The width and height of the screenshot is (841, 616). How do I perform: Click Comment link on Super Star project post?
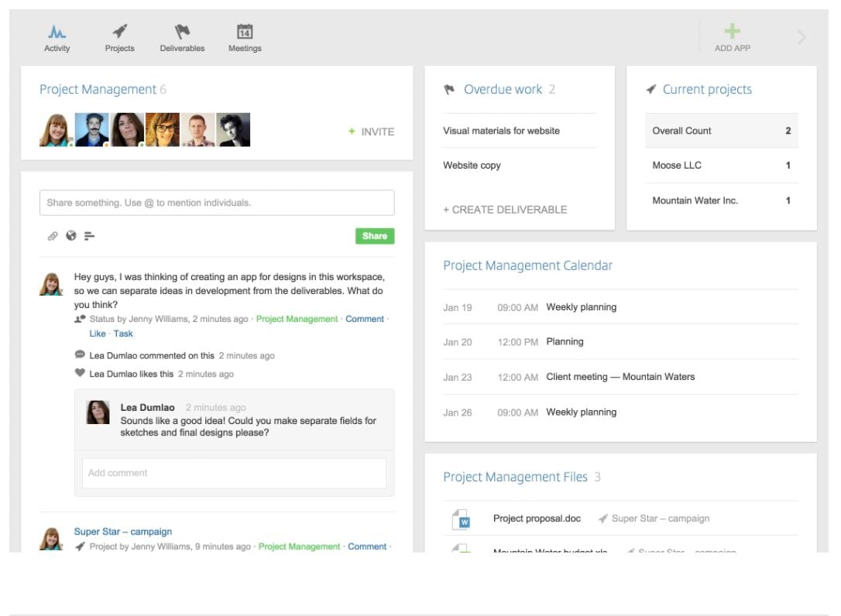point(367,546)
